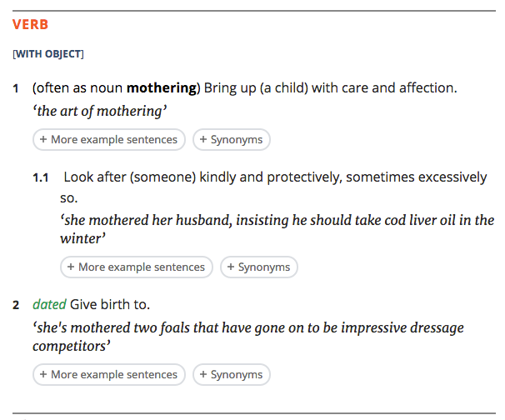Image resolution: width=505 pixels, height=420 pixels.
Task: Click the 'she mothered her husband' example sentence
Action: point(277,229)
